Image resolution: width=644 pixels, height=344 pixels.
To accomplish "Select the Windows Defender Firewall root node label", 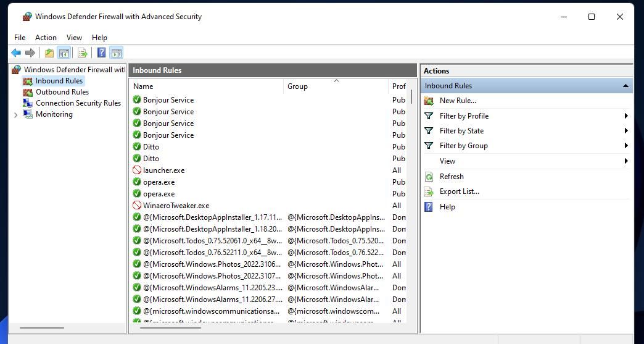I will (x=75, y=69).
